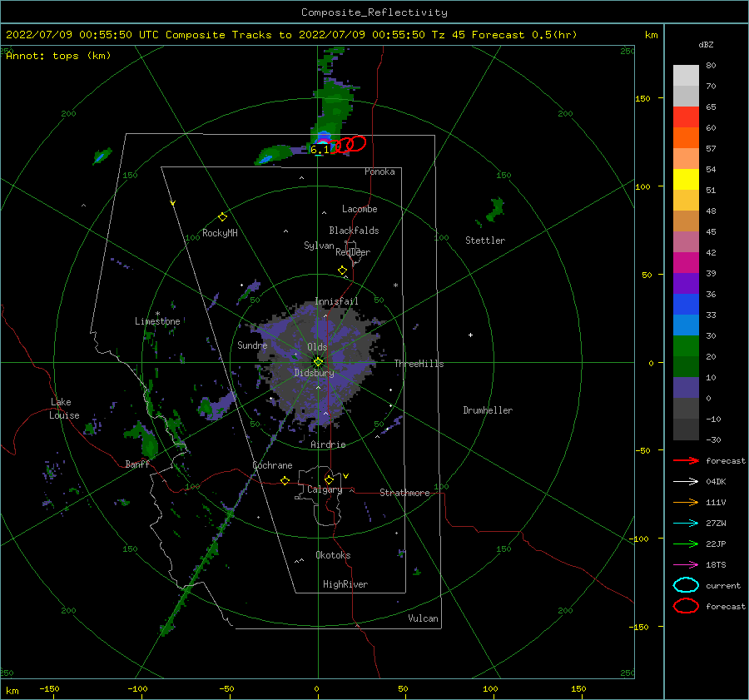Click the Okotoks label
Image resolution: width=749 pixels, height=700 pixels.
pyautogui.click(x=333, y=555)
